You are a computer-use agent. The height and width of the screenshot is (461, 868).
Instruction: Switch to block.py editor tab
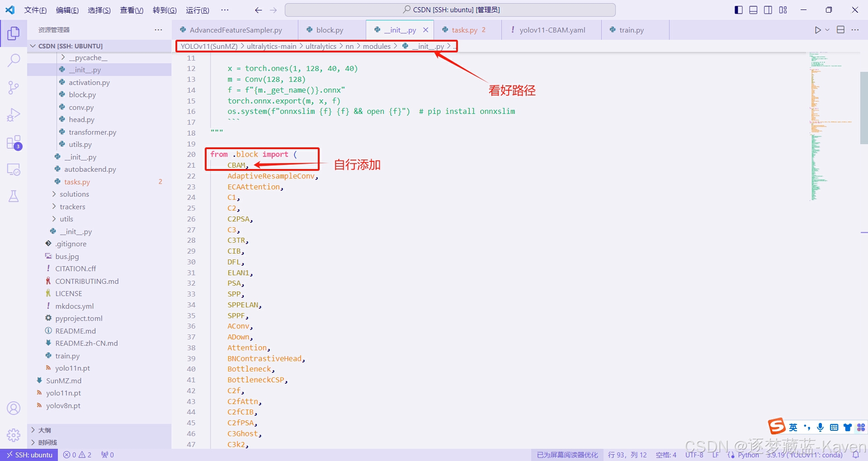332,30
